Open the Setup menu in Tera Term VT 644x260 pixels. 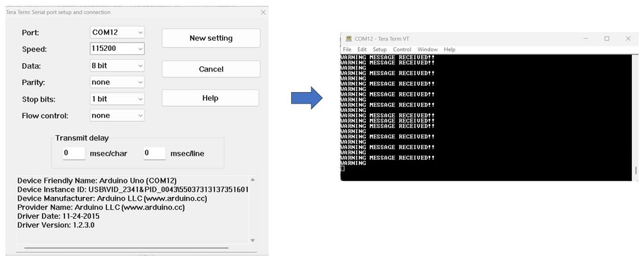coord(380,50)
